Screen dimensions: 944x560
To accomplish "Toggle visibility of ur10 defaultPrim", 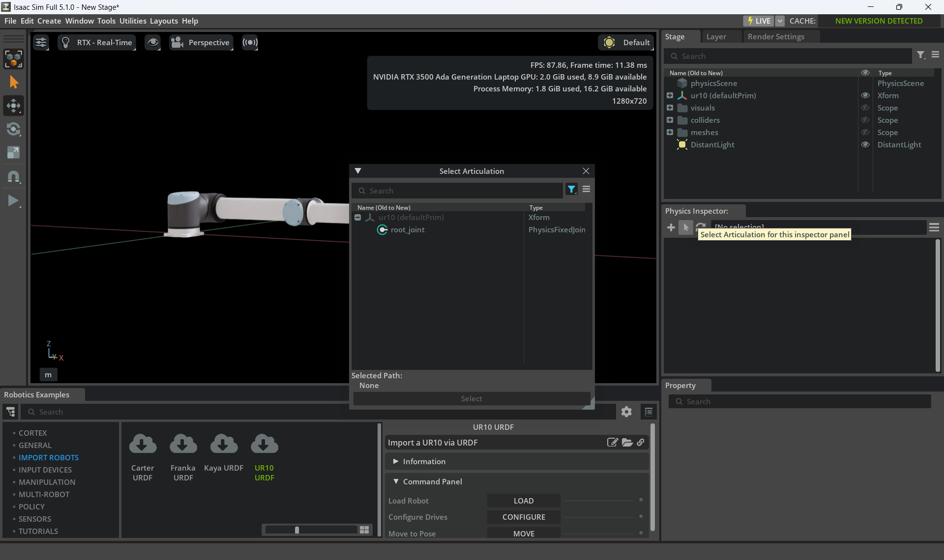I will pos(865,96).
